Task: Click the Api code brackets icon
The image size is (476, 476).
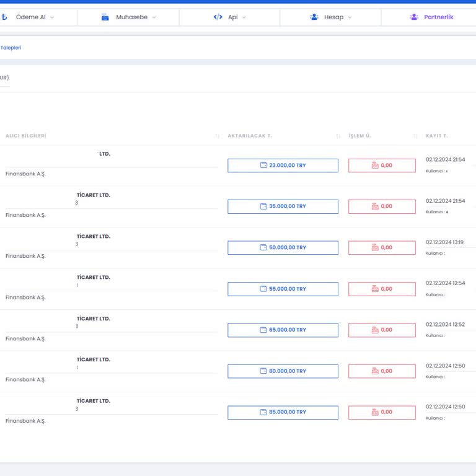Action: (x=218, y=17)
